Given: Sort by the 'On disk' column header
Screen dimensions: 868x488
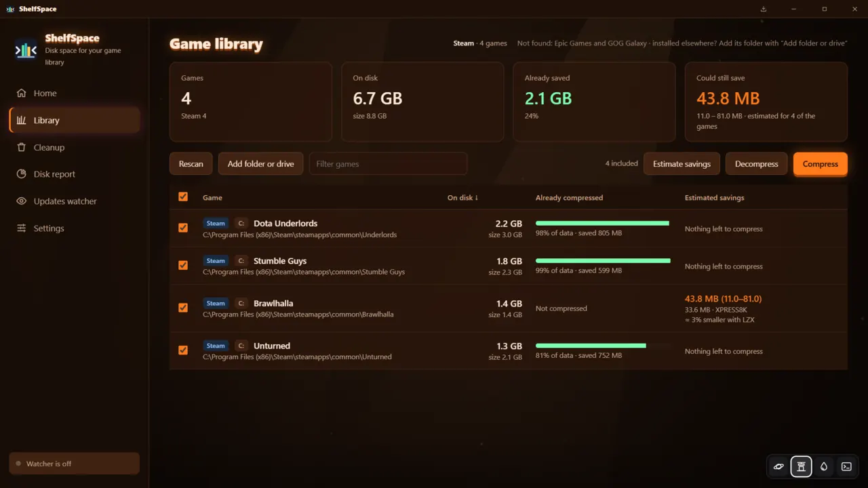Looking at the screenshot, I should point(462,198).
